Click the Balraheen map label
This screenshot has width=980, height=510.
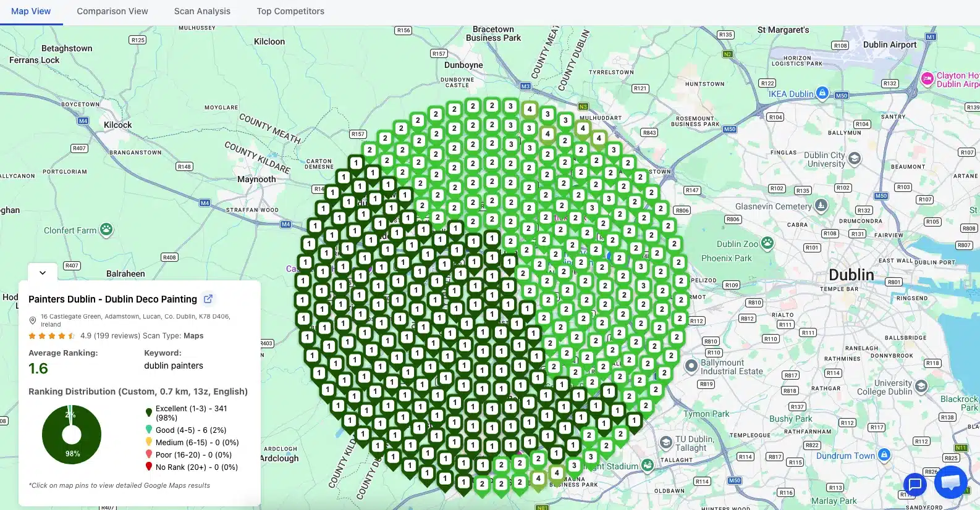click(125, 274)
